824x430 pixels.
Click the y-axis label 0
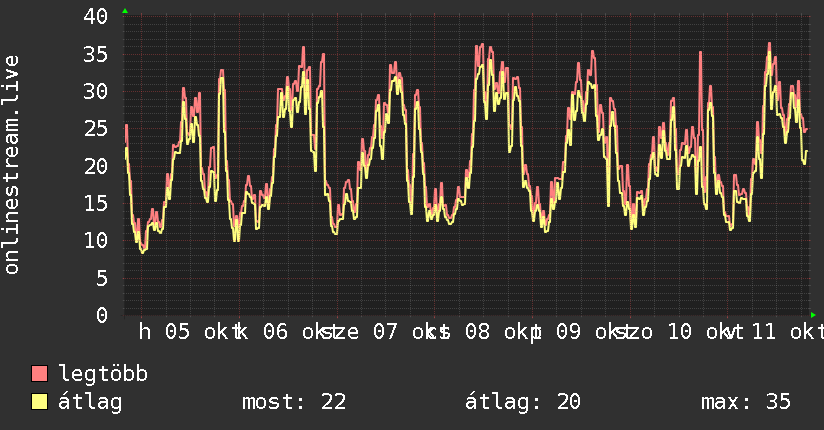coord(102,315)
